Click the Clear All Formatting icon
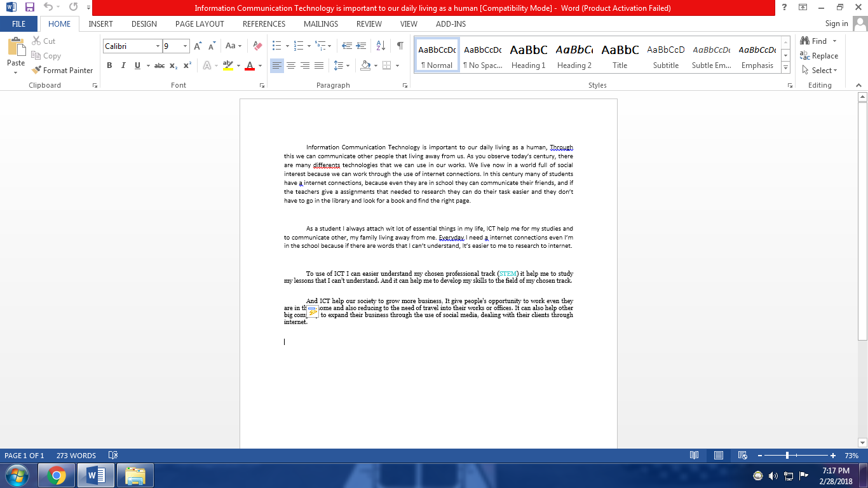 pyautogui.click(x=257, y=46)
